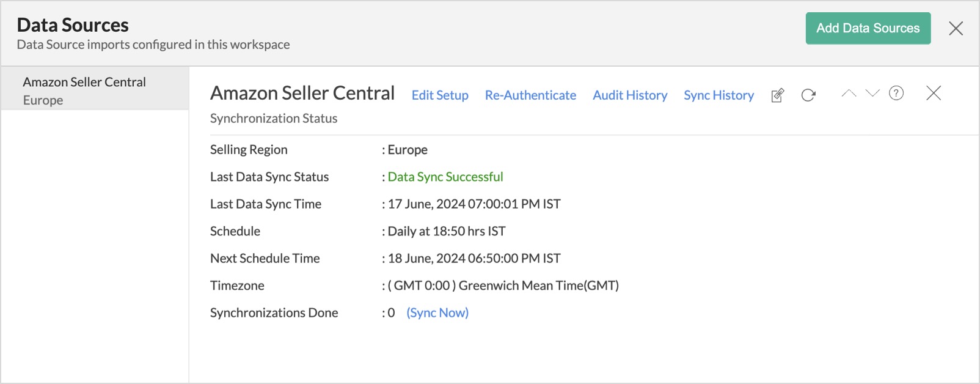Viewport: 980px width, 384px height.
Task: Click the '18 June, 2024 06:50:00 PM IST' value
Action: point(474,259)
